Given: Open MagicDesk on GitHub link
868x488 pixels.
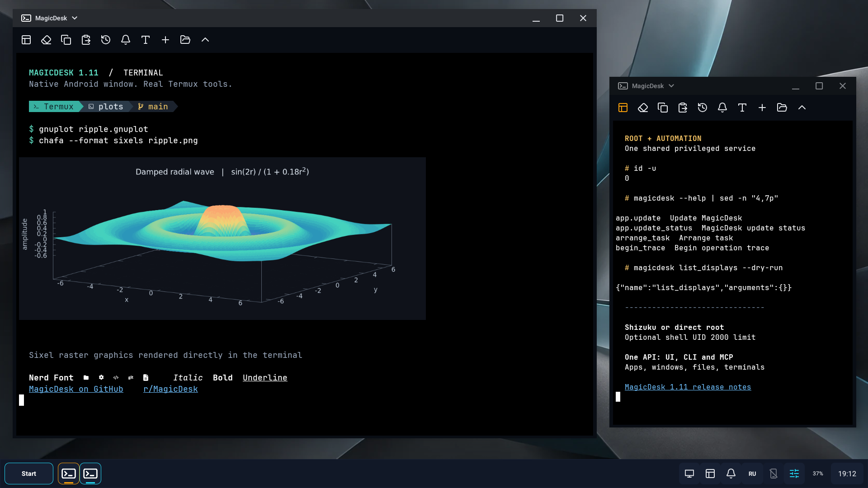Looking at the screenshot, I should [76, 389].
